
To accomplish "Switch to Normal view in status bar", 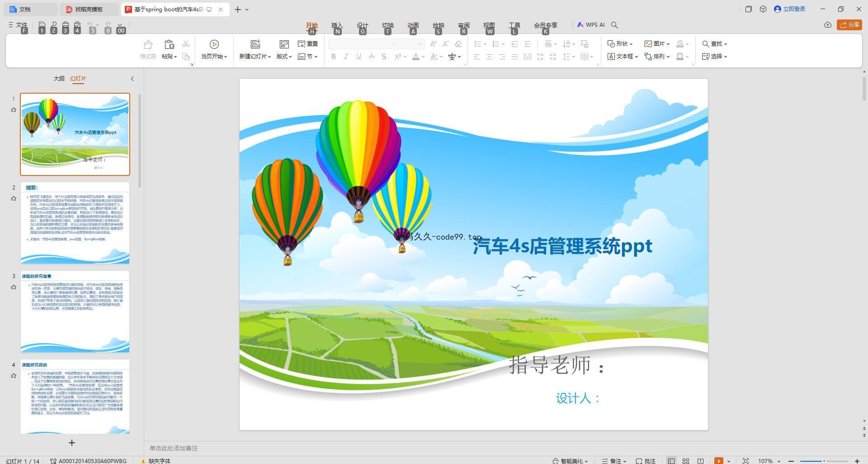I will tap(671, 461).
